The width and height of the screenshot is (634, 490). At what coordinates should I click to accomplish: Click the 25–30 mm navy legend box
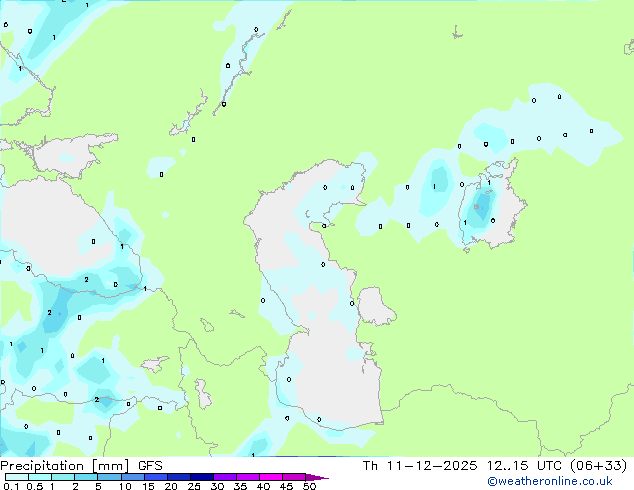point(202,477)
